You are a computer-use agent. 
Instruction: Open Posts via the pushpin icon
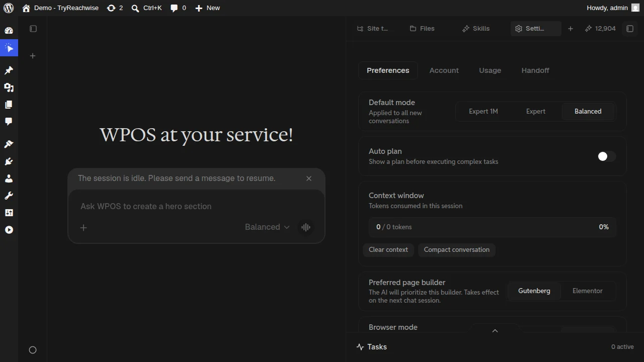click(9, 70)
